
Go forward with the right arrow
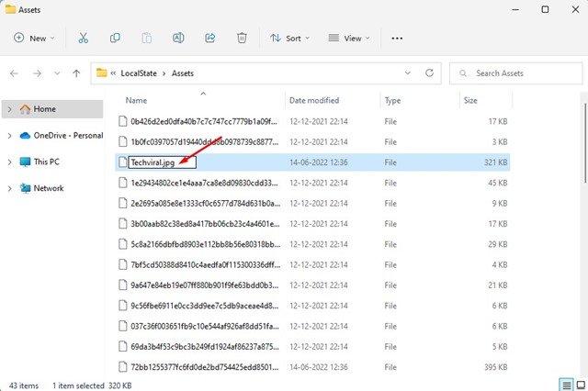coord(37,73)
